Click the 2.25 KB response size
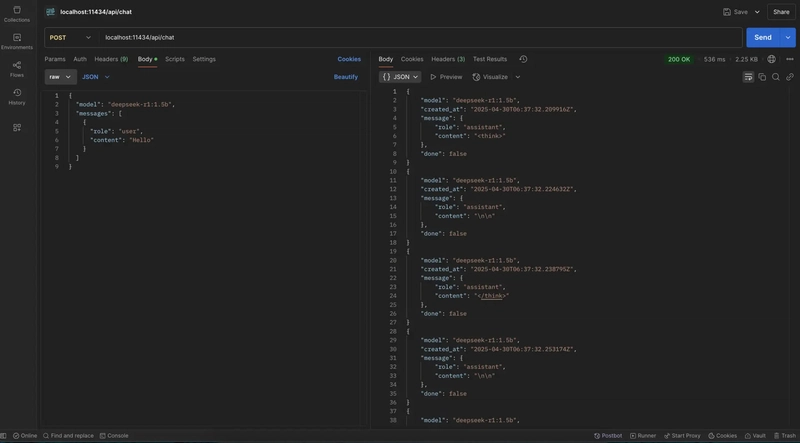The width and height of the screenshot is (800, 443). (x=746, y=59)
